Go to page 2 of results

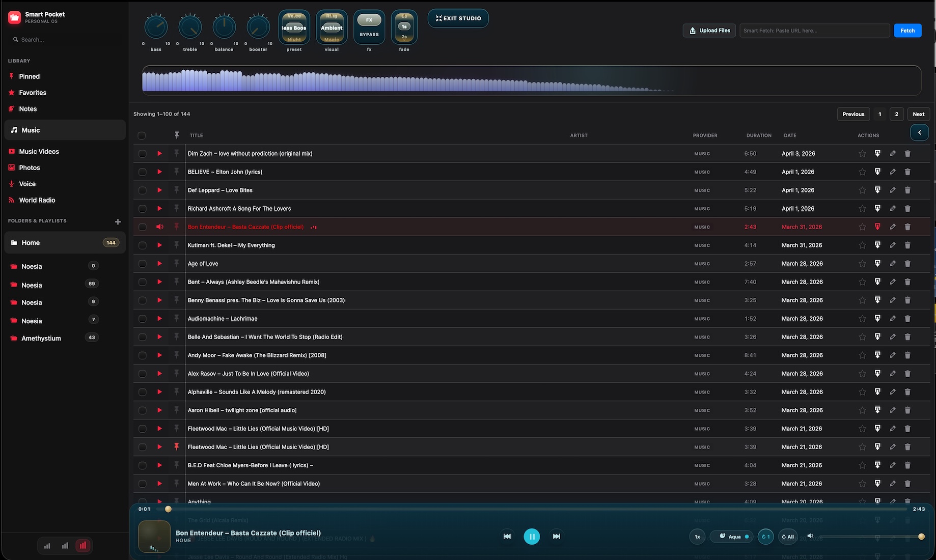point(896,114)
